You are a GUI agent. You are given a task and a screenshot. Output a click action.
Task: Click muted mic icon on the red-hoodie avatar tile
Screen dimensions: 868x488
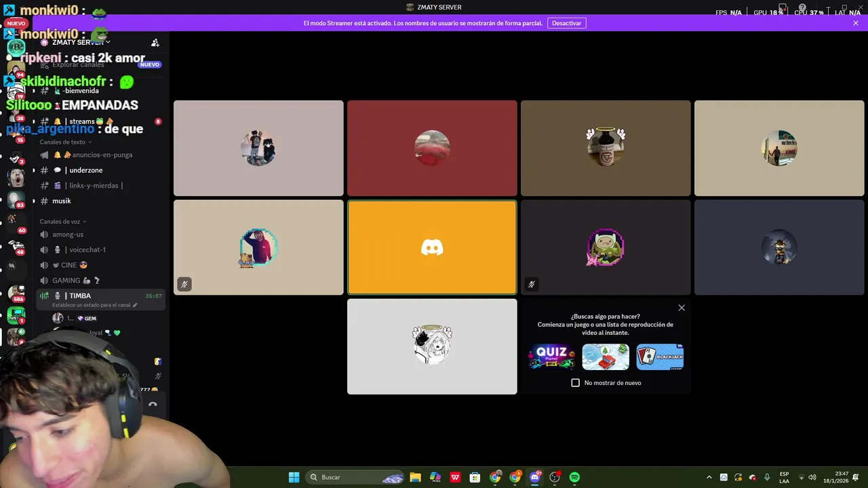tap(184, 284)
